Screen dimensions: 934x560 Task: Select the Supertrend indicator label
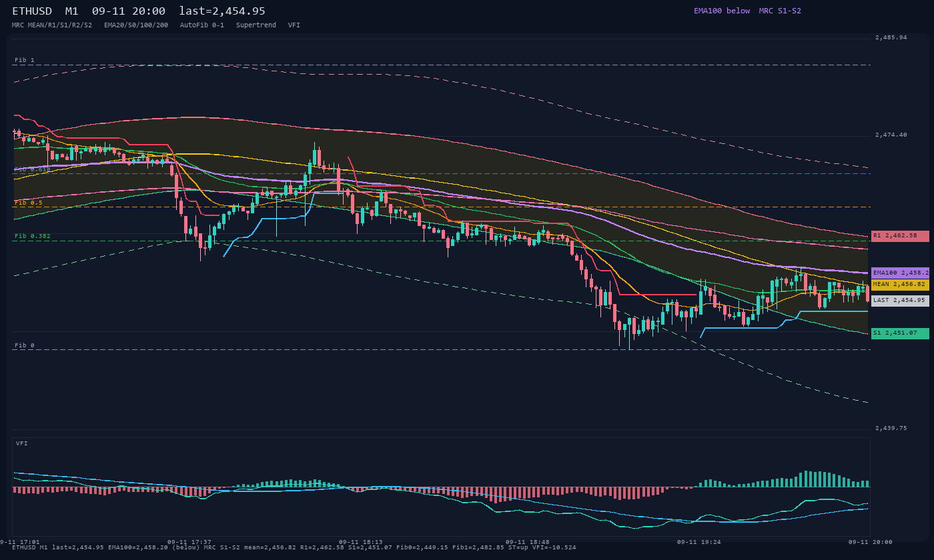pyautogui.click(x=256, y=25)
